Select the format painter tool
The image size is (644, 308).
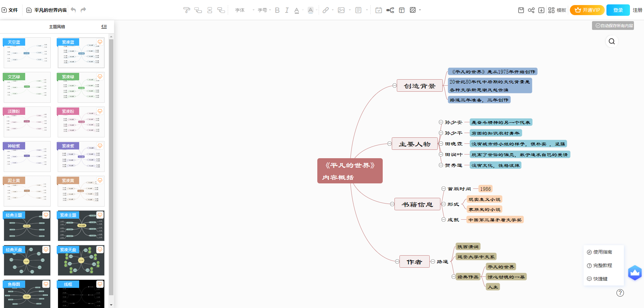(187, 10)
